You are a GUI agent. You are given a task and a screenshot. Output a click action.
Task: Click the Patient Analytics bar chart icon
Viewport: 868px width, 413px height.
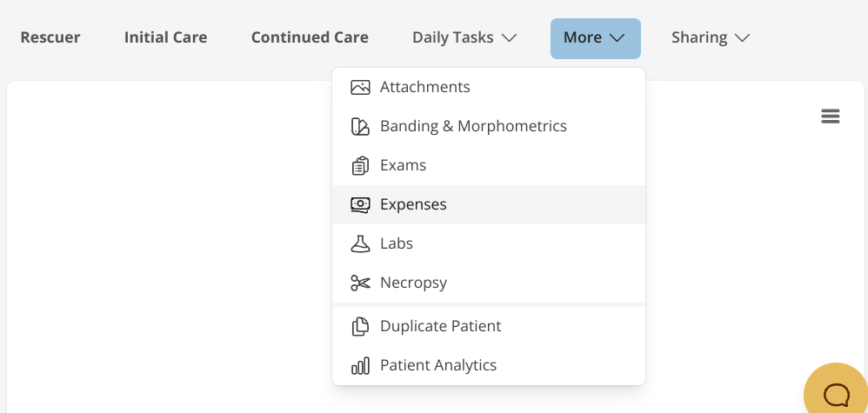(360, 366)
